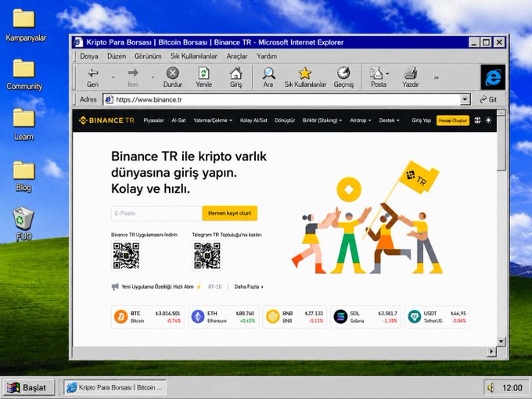
Task: Open the Kolay Al/Sat link
Action: [x=253, y=120]
